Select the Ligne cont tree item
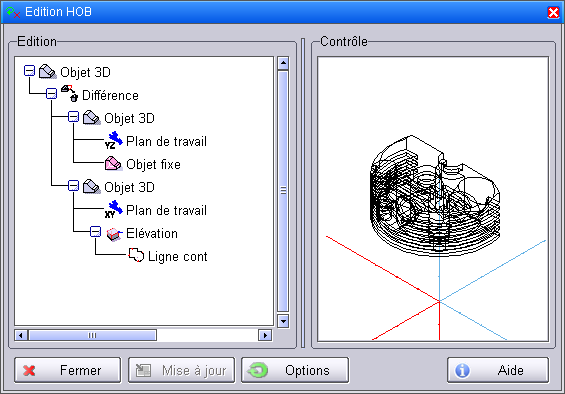This screenshot has width=565, height=394. 178,256
